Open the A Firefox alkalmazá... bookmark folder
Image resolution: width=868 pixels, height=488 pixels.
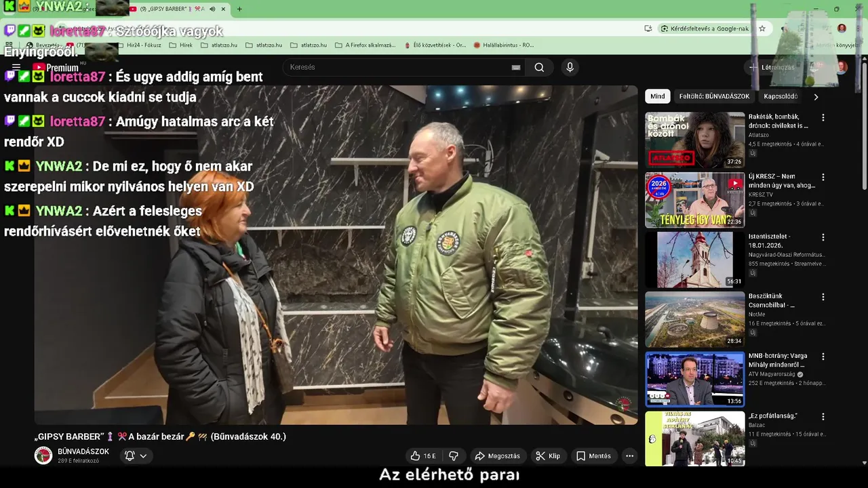click(x=366, y=45)
